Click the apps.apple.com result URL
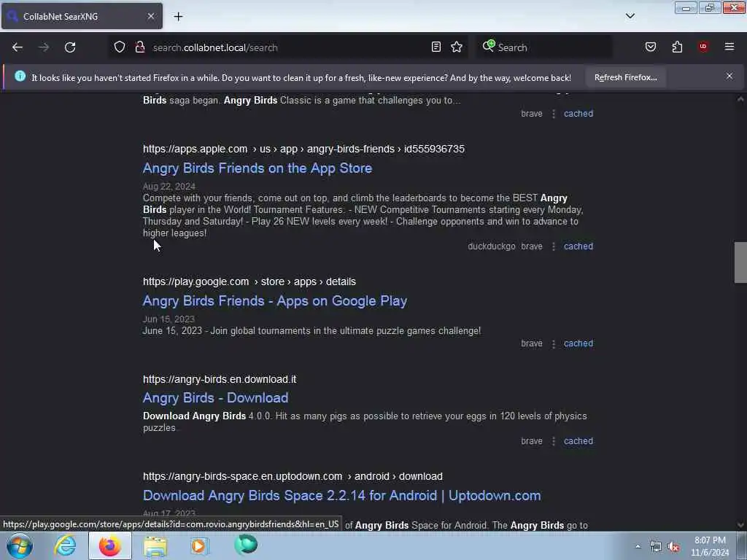The width and height of the screenshot is (747, 560). pos(303,149)
